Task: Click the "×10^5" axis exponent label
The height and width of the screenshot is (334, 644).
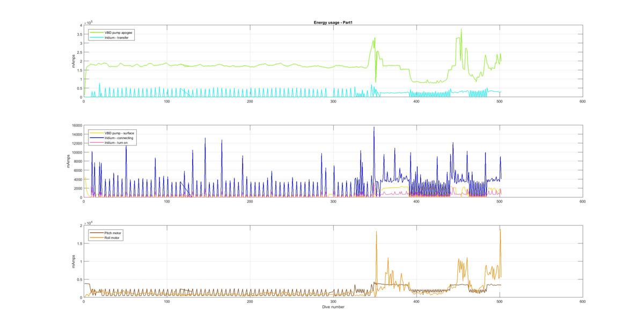Action: [89, 23]
